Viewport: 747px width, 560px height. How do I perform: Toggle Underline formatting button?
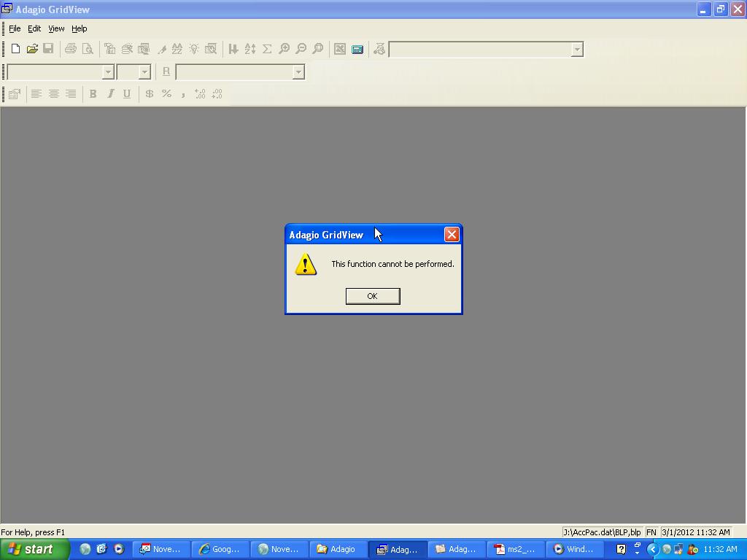click(127, 93)
